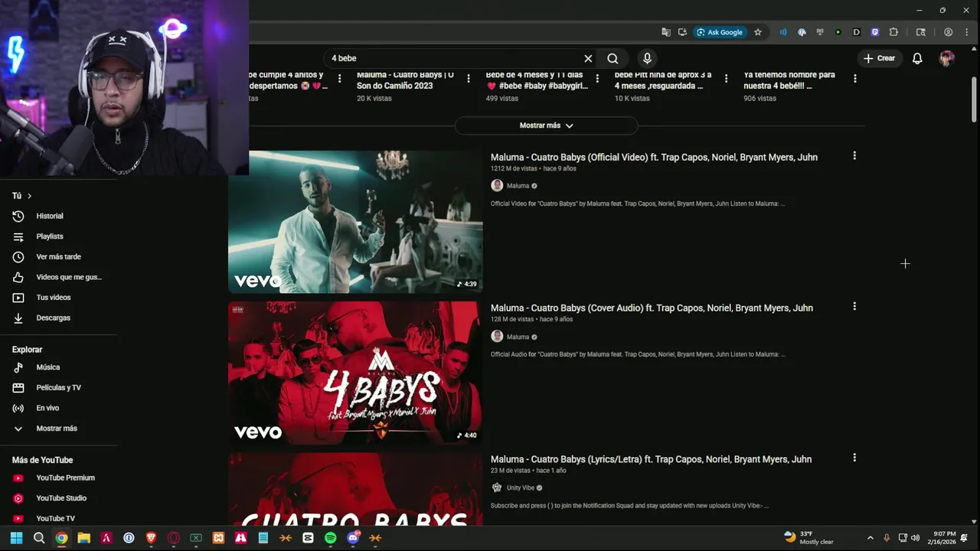Open the YouTube account avatar menu
The width and height of the screenshot is (980, 551).
(x=947, y=58)
